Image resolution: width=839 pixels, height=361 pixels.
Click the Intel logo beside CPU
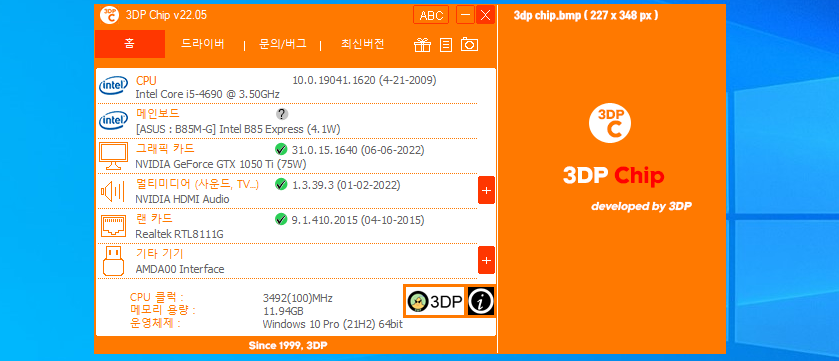[113, 86]
